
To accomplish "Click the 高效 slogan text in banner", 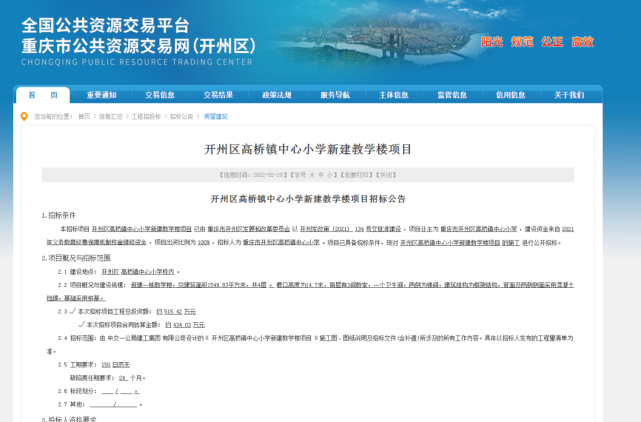I will click(x=583, y=42).
